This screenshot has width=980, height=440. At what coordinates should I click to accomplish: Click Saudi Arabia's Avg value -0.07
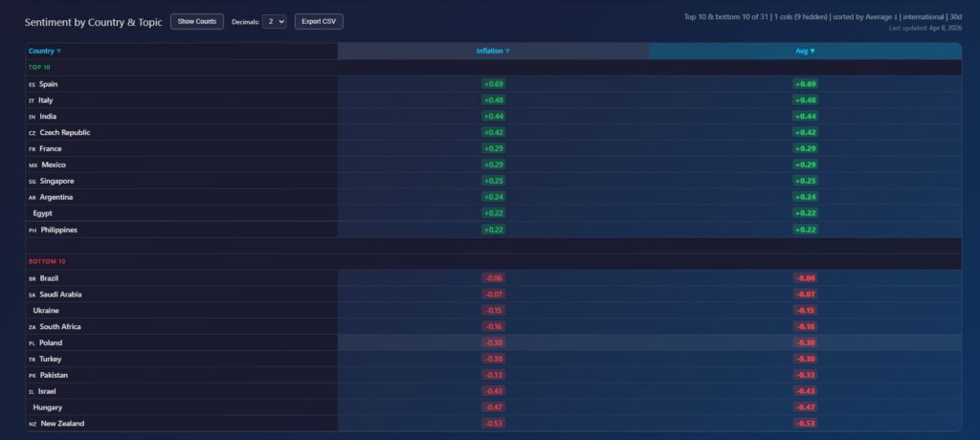coord(805,295)
